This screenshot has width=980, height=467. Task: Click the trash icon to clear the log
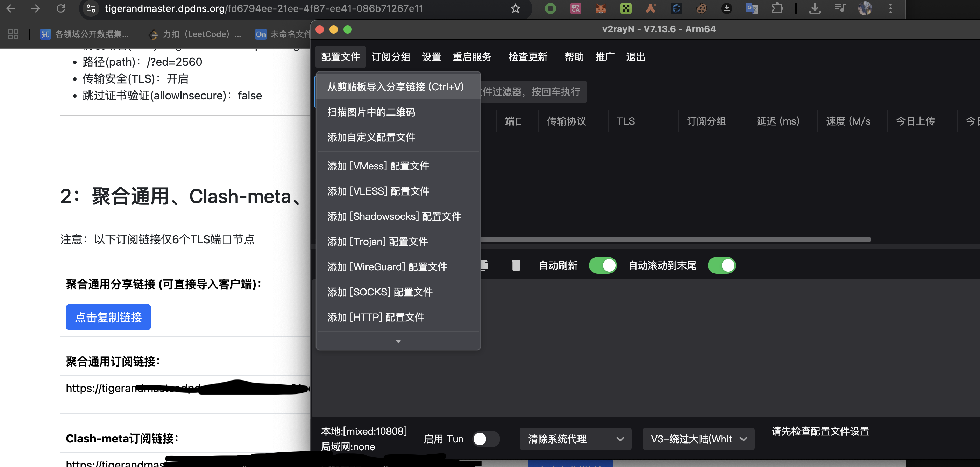(516, 265)
